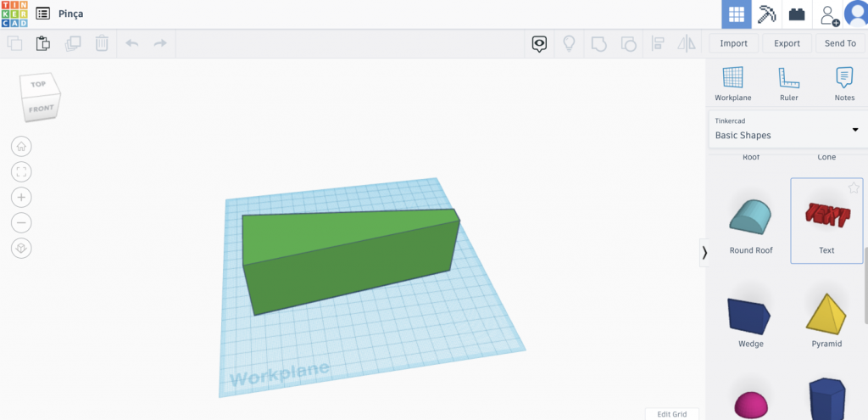Open the designs list icon
The image size is (868, 420).
[42, 14]
